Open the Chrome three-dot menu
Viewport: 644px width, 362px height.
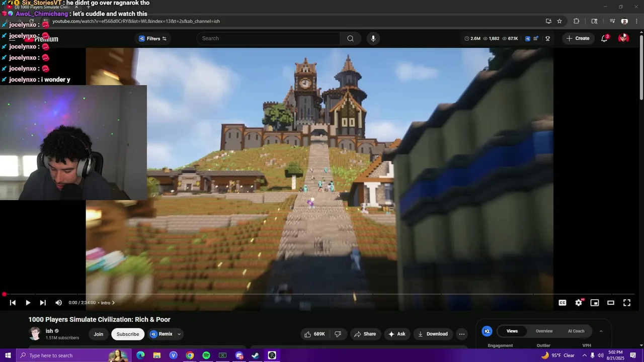(x=636, y=21)
